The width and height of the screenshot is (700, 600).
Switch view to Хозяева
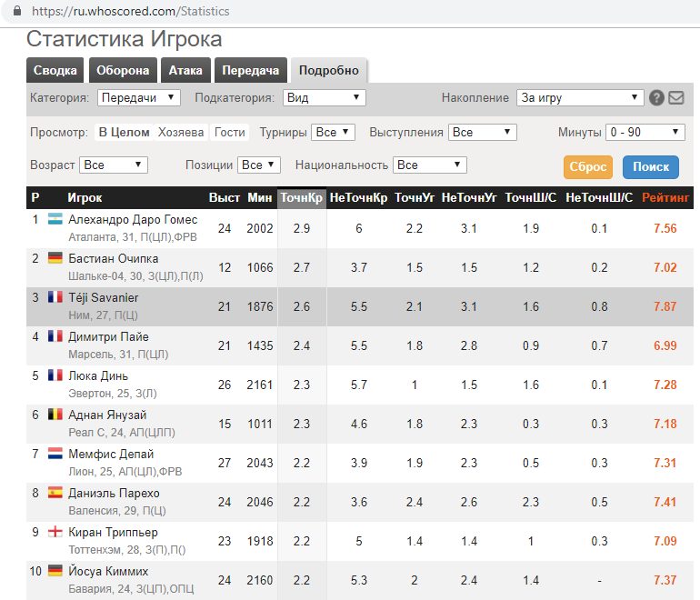[x=181, y=133]
